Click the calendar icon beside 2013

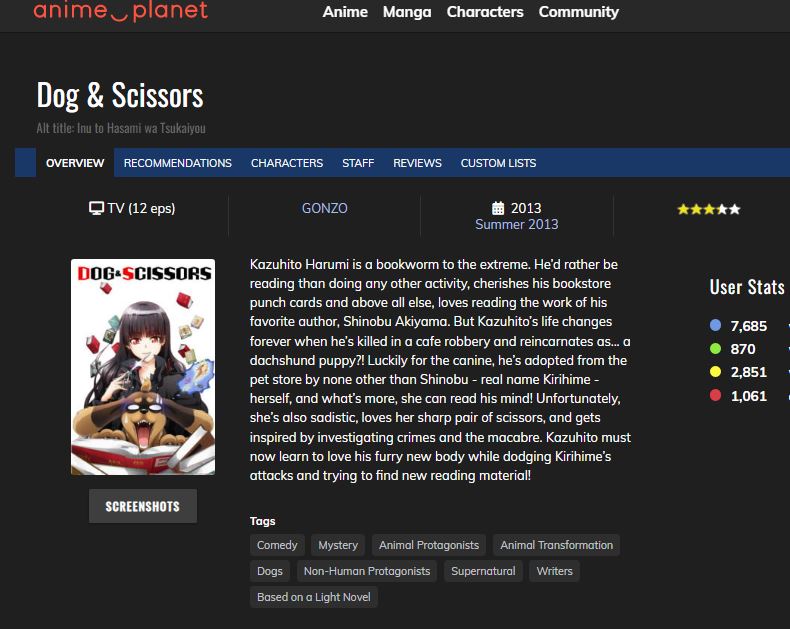(498, 208)
